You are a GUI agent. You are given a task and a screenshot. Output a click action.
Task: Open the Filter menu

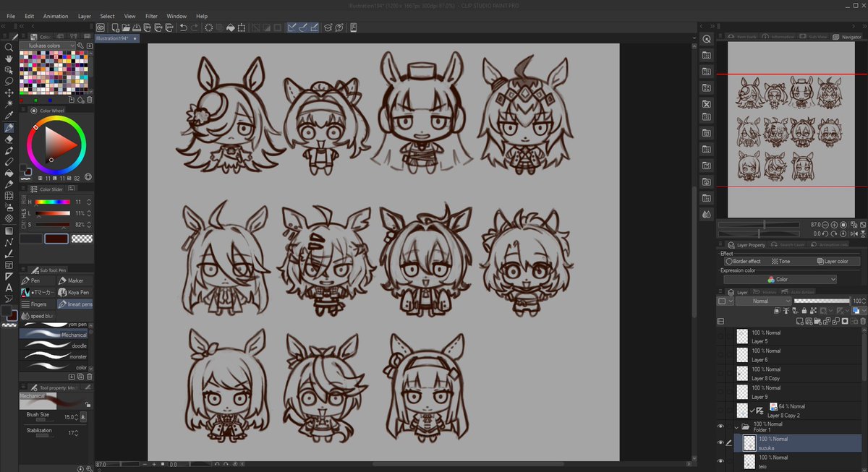(x=151, y=16)
